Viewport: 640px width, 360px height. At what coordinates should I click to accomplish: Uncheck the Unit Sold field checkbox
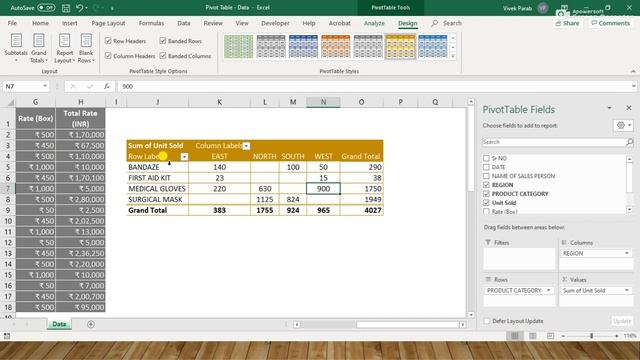click(x=486, y=202)
